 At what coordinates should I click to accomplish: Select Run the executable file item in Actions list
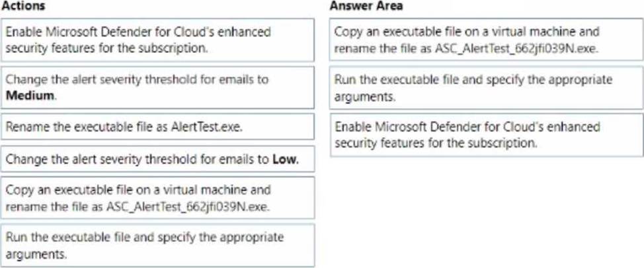(x=157, y=246)
